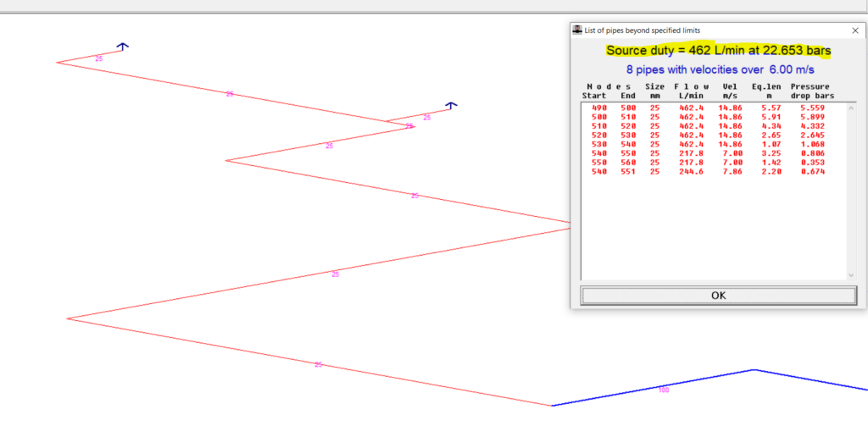Select pressure drop value 0.353
This screenshot has height=426, width=868.
tap(813, 163)
